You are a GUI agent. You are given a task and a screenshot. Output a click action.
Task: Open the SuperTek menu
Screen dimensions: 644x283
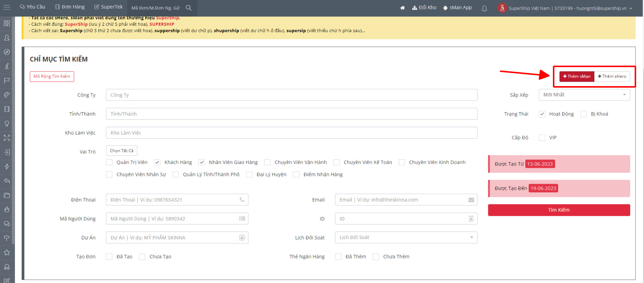pyautogui.click(x=108, y=7)
